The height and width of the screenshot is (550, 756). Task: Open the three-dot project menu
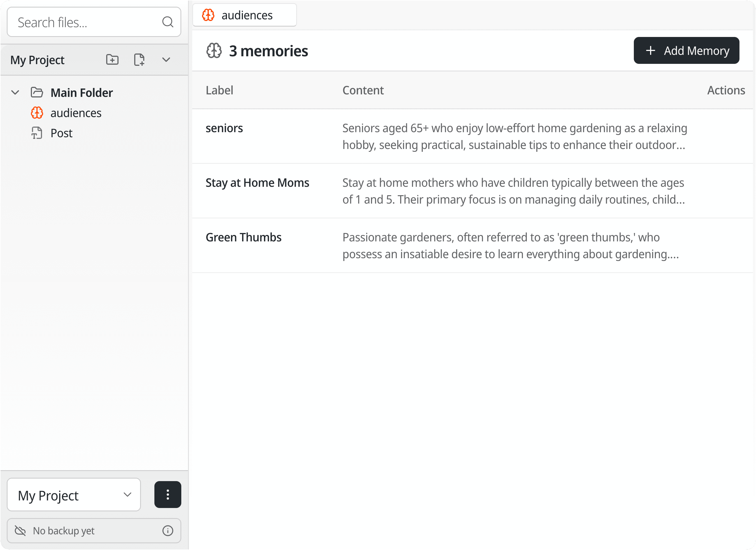pos(168,495)
